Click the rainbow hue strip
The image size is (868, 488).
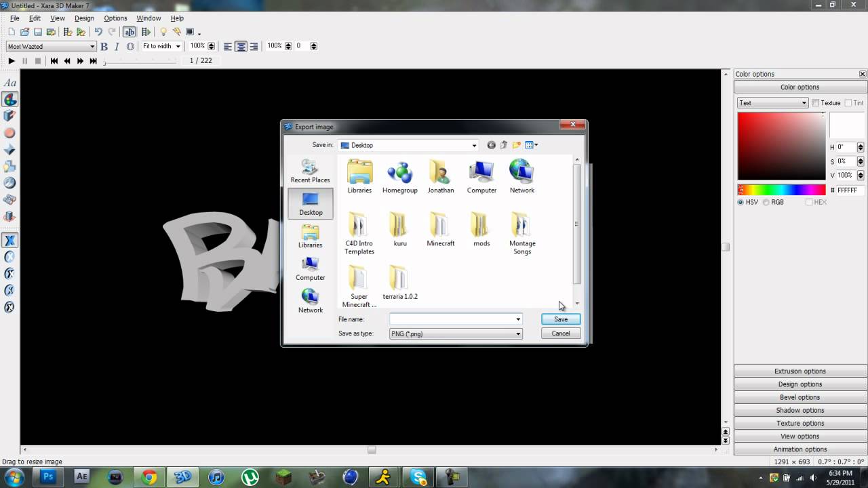tap(781, 190)
